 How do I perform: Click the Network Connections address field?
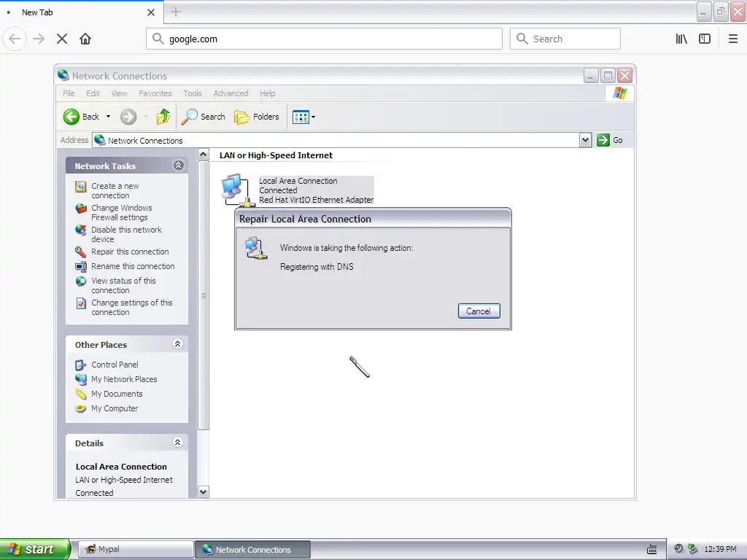click(336, 140)
